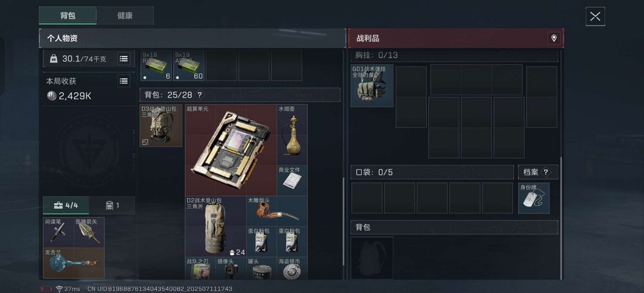
Task: Show the 背包 capacity help question mark
Action: pos(200,95)
